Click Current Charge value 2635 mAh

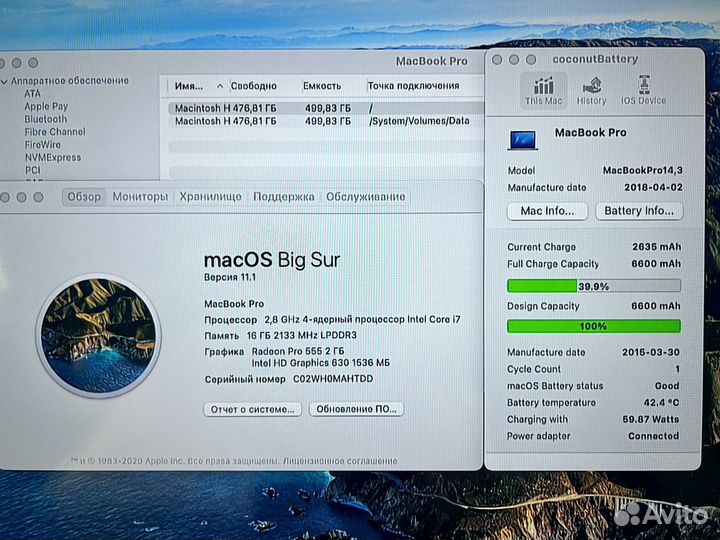click(656, 247)
